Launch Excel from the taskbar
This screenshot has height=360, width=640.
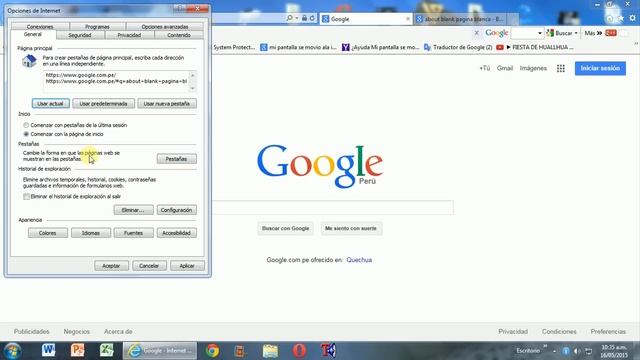pyautogui.click(x=107, y=350)
